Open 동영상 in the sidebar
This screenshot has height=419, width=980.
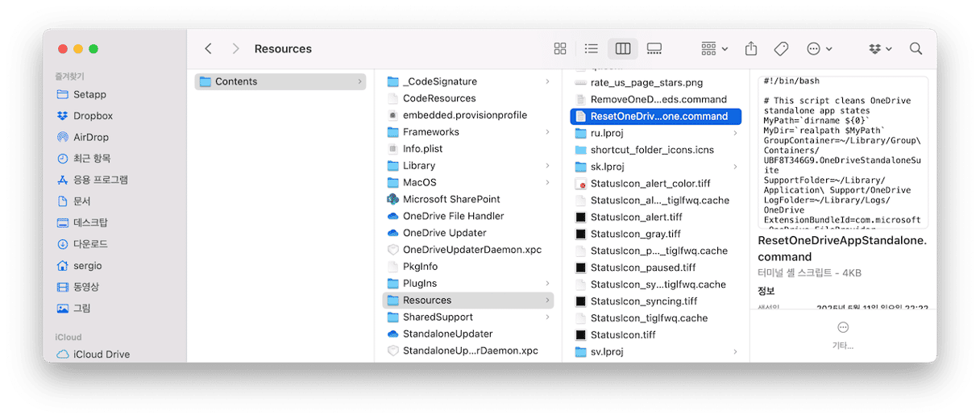coord(85,286)
